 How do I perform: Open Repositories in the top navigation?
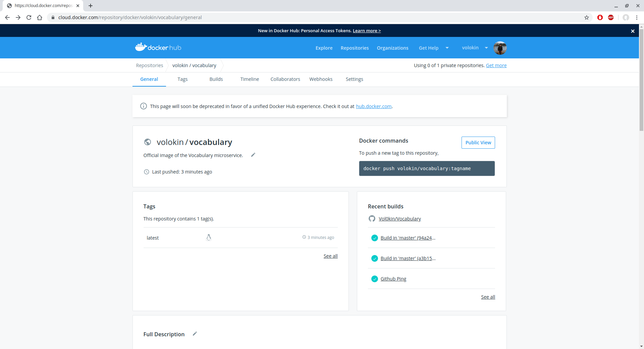(355, 48)
